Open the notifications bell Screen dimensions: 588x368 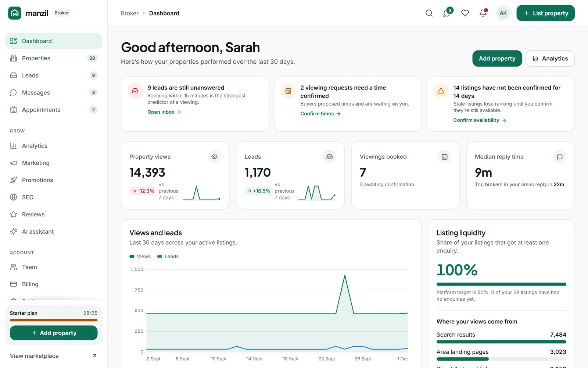pos(483,13)
